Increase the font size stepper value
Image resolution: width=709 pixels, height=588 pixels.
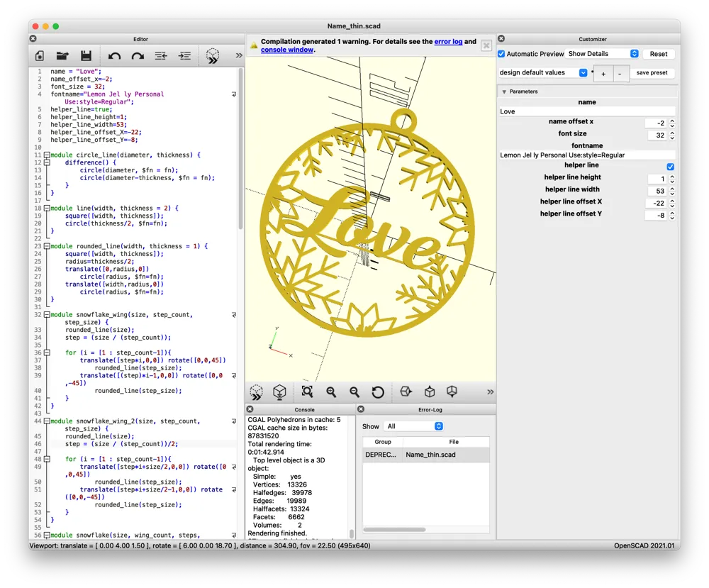click(x=672, y=133)
